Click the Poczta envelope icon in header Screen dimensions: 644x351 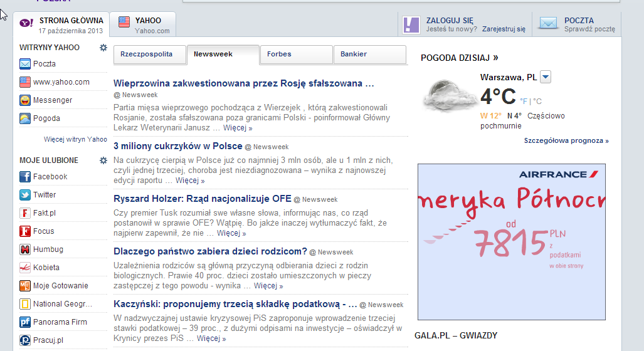548,23
